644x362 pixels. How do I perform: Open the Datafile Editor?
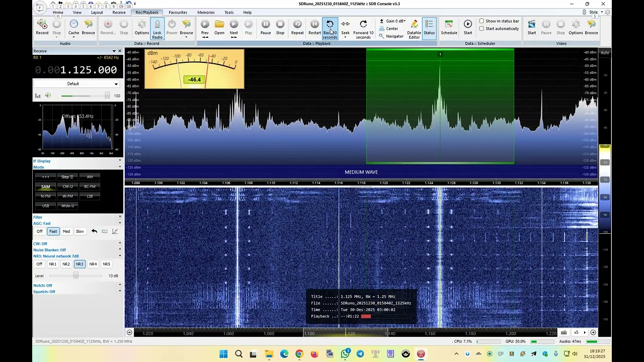414,29
